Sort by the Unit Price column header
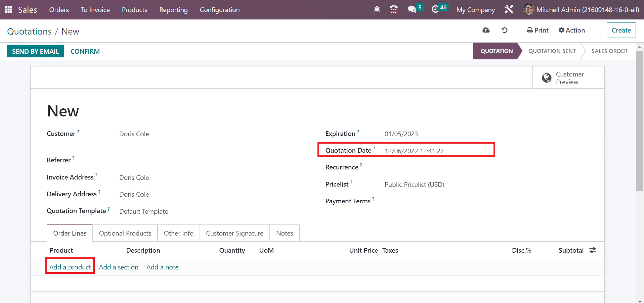The height and width of the screenshot is (303, 644). [x=363, y=250]
